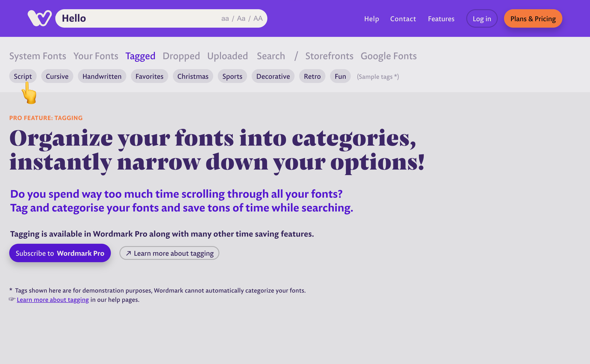Screen dimensions: 590x364
Task: Select the Handwritten sample tag
Action: pyautogui.click(x=102, y=76)
